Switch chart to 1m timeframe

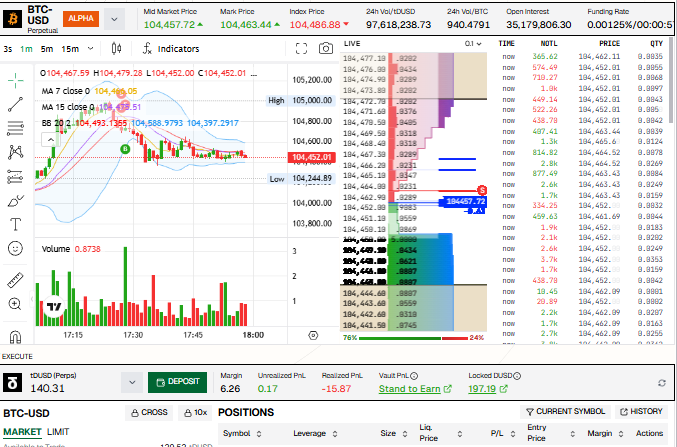pos(26,49)
